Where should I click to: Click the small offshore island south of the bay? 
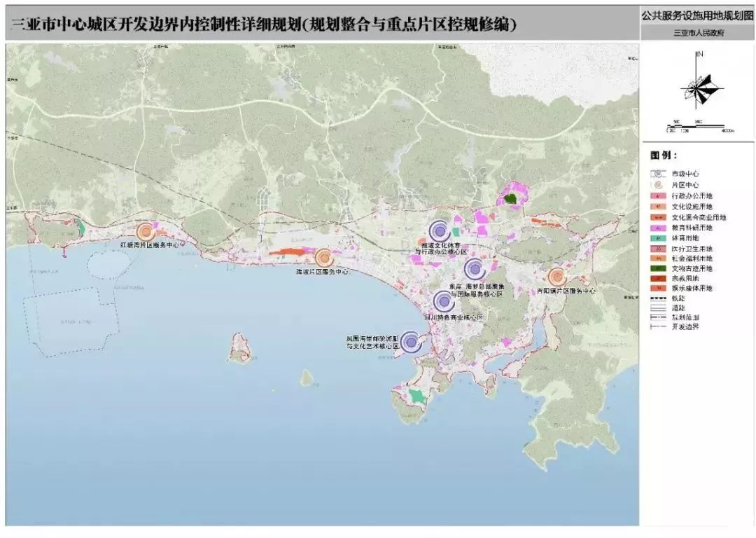coord(307,378)
